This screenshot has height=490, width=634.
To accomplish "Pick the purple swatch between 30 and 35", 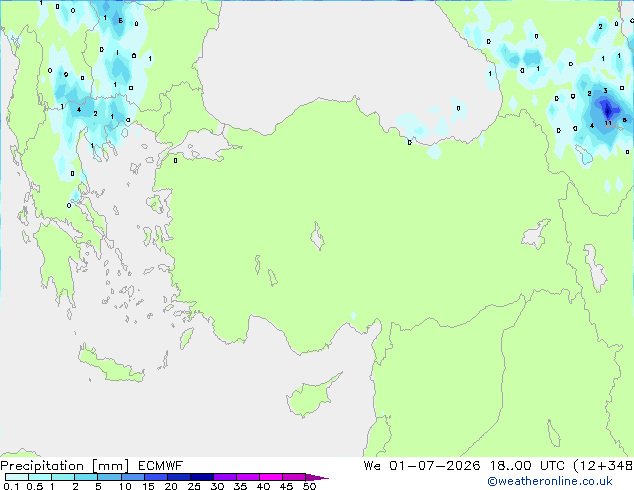I will click(225, 477).
